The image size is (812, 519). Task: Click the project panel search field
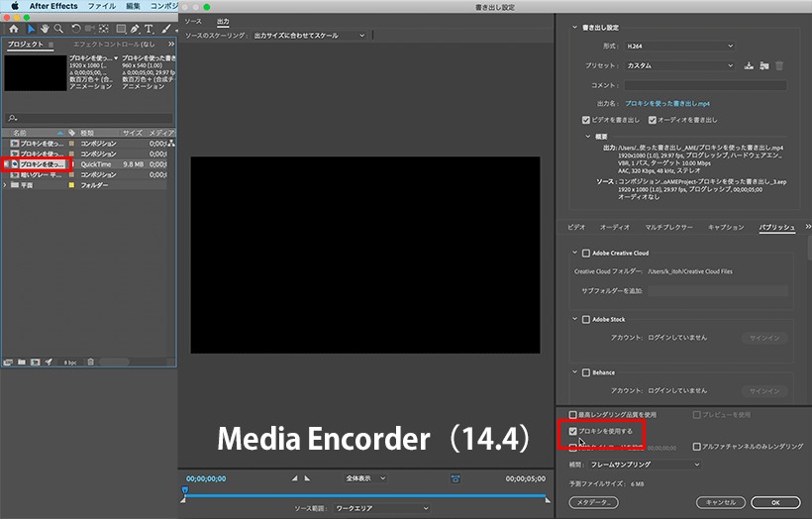pyautogui.click(x=88, y=118)
